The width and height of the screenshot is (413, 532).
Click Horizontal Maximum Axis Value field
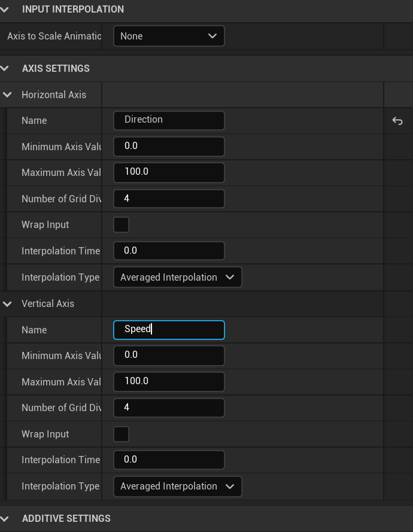[x=169, y=172]
